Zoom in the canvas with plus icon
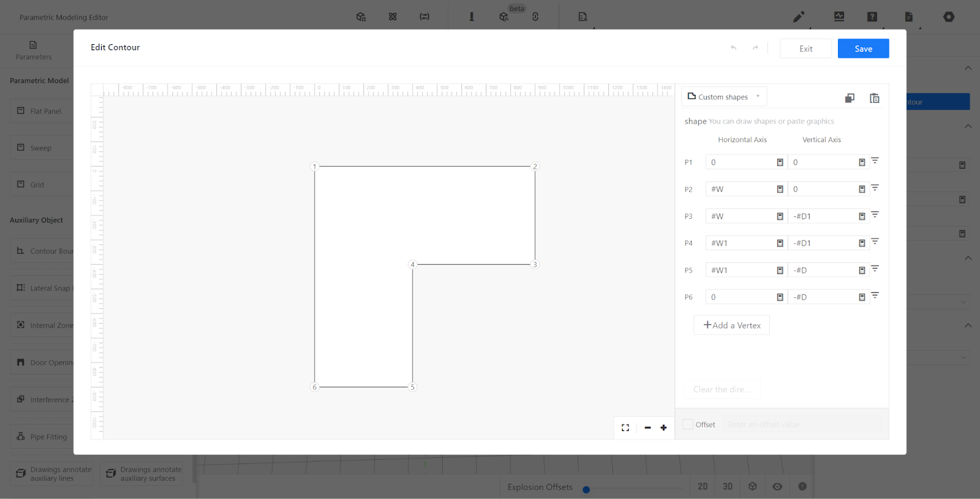 tap(663, 428)
